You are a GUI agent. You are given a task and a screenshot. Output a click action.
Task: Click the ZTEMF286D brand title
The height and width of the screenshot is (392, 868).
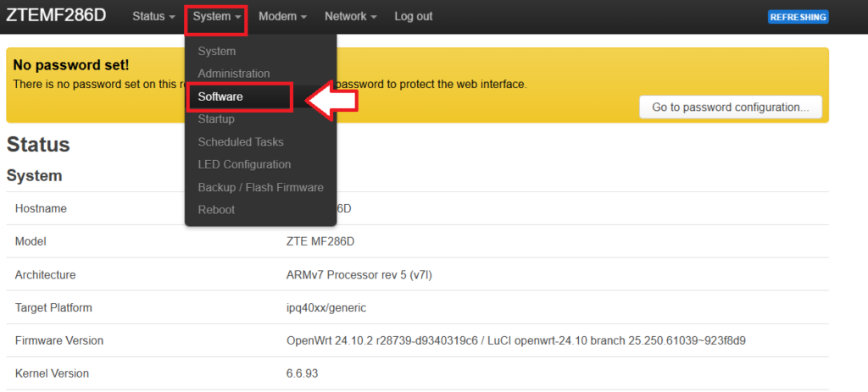point(57,16)
